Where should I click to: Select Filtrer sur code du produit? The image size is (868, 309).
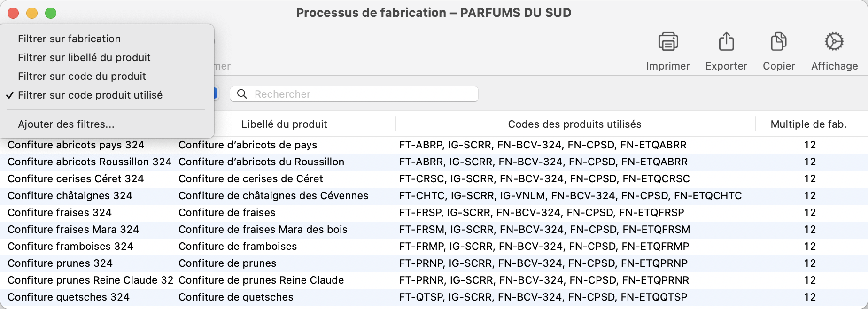82,76
